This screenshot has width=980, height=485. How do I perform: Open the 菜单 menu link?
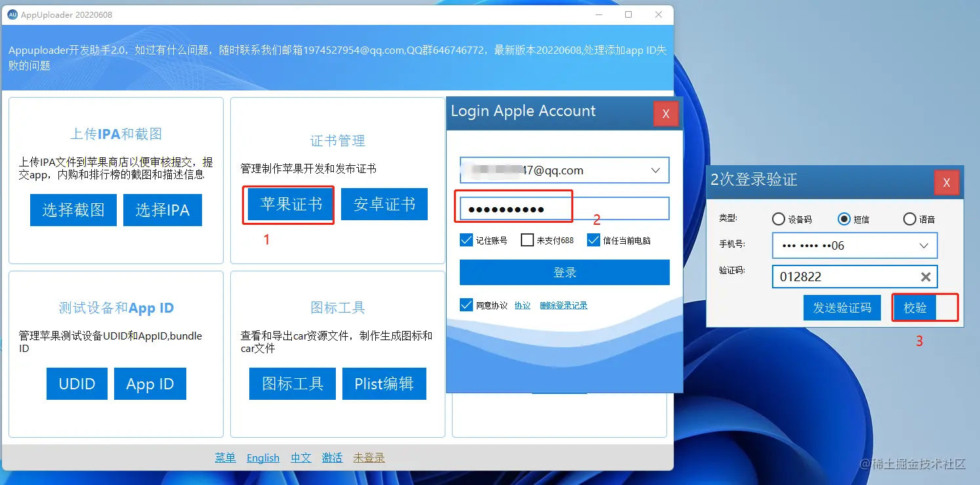225,457
